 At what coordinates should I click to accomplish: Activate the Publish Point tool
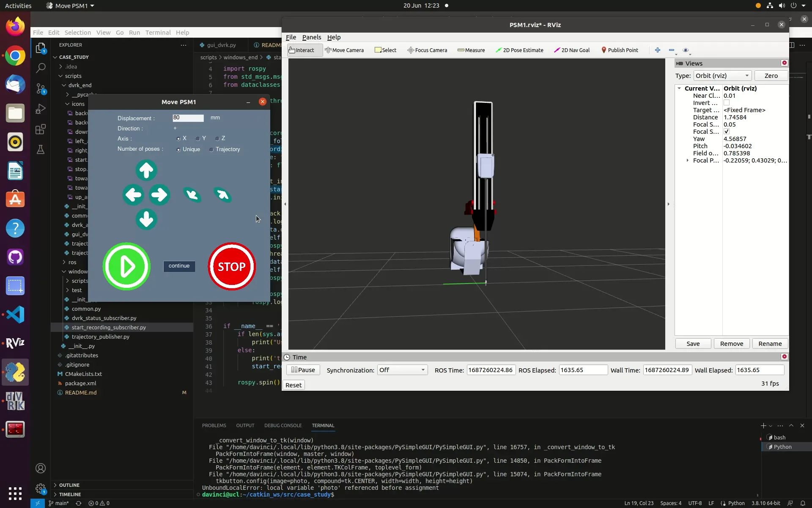(620, 50)
